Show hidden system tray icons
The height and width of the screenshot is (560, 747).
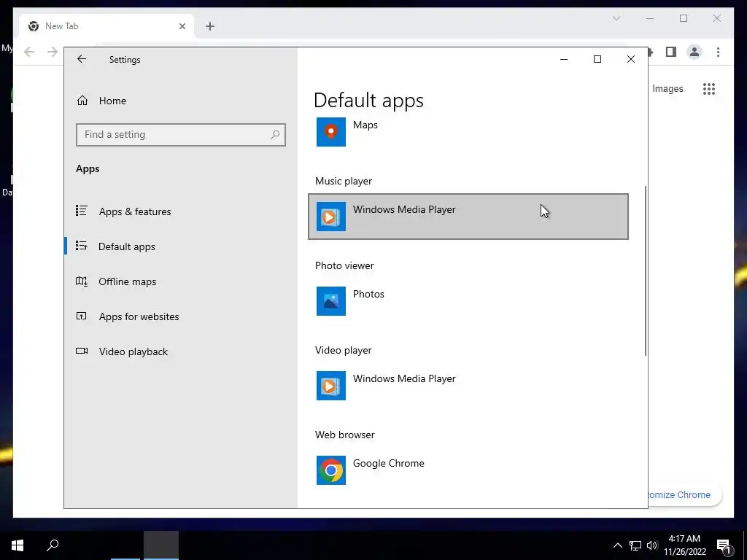pyautogui.click(x=617, y=545)
